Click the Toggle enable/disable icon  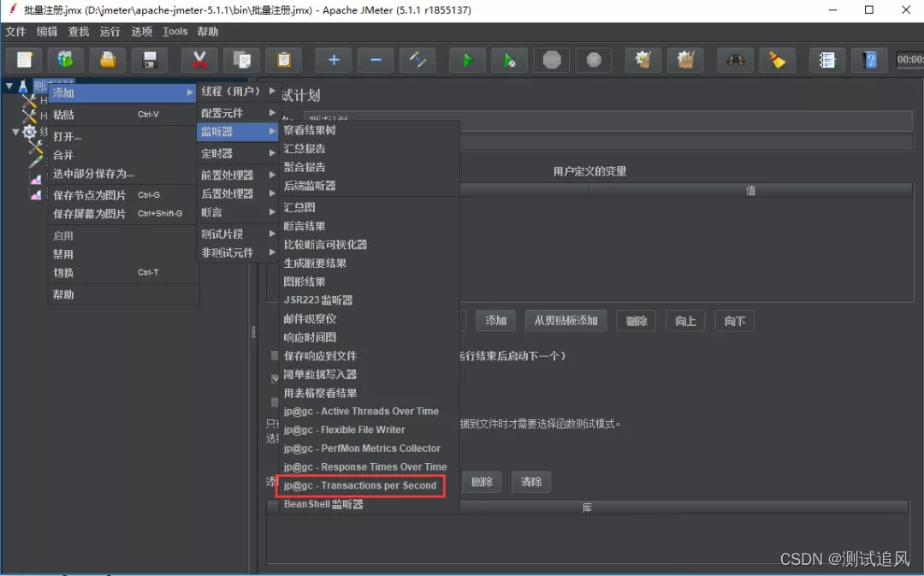(x=418, y=60)
